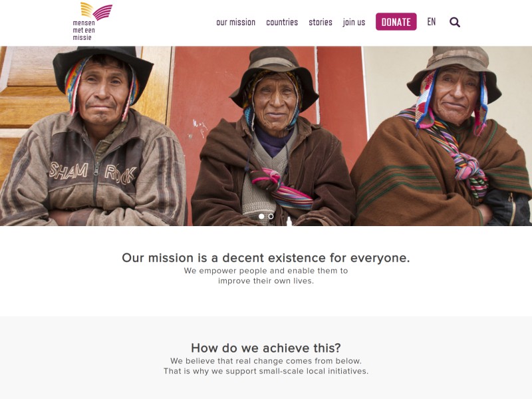Go to the 'stories' menu item
The height and width of the screenshot is (399, 532).
click(x=321, y=23)
